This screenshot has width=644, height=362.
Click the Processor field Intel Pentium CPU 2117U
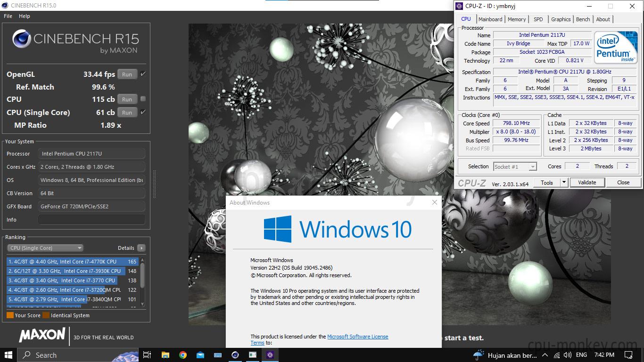click(91, 154)
